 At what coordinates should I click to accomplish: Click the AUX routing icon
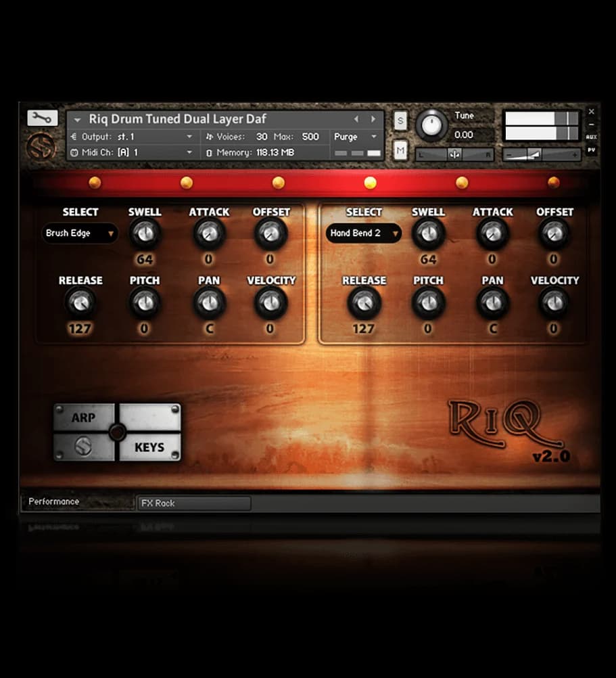(x=592, y=137)
